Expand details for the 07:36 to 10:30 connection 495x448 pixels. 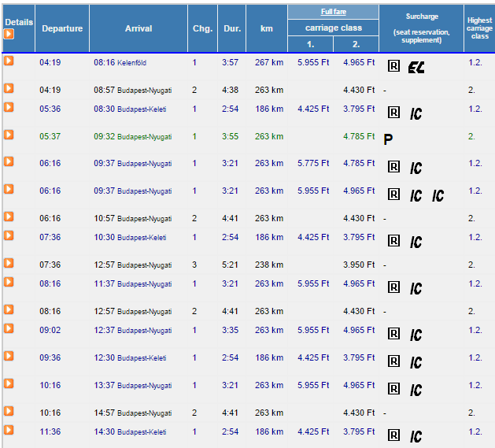[9, 235]
